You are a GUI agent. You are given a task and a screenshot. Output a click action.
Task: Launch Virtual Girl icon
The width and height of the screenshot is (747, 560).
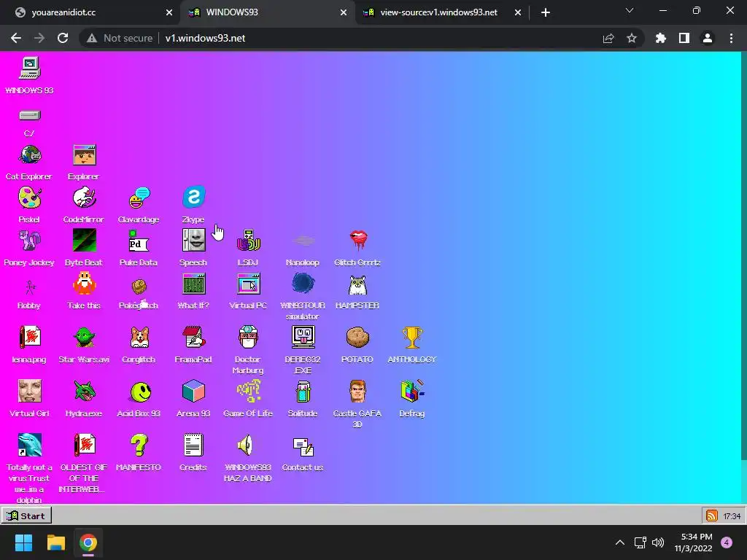point(29,391)
